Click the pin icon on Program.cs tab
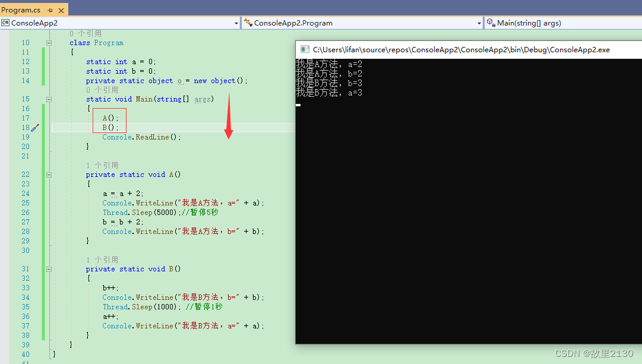This screenshot has width=642, height=364. [50, 10]
